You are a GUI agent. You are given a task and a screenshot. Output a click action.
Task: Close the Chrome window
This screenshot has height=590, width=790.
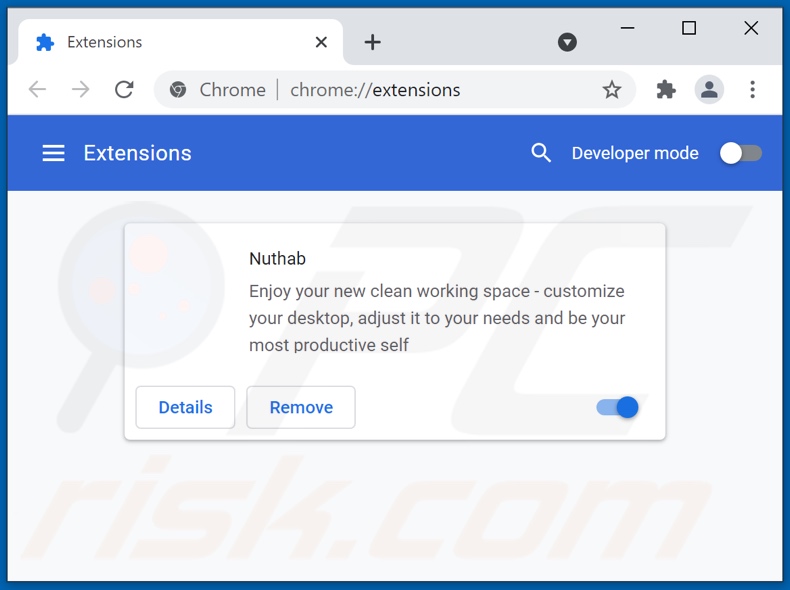point(751,28)
